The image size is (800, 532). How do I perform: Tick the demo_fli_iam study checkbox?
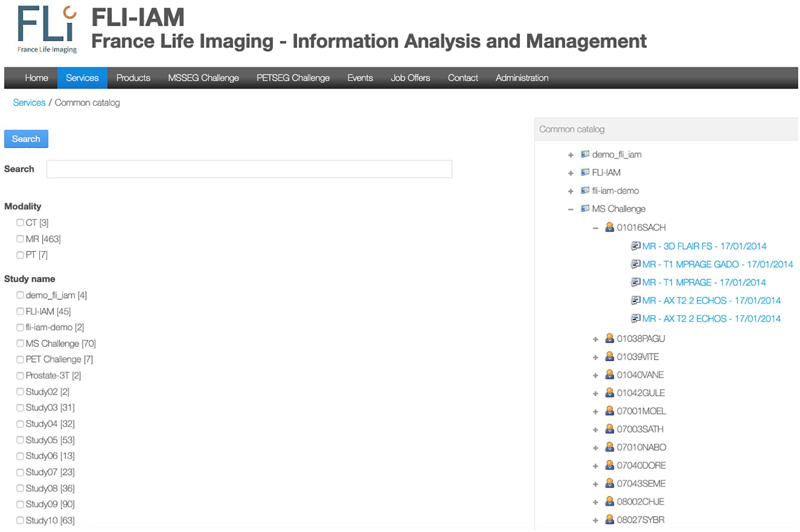(20, 295)
